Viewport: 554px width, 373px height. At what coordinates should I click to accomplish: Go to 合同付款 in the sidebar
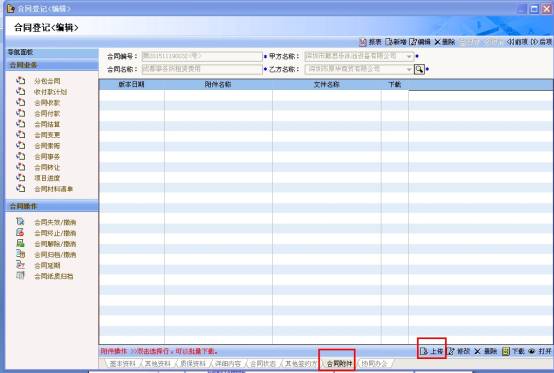(47, 113)
